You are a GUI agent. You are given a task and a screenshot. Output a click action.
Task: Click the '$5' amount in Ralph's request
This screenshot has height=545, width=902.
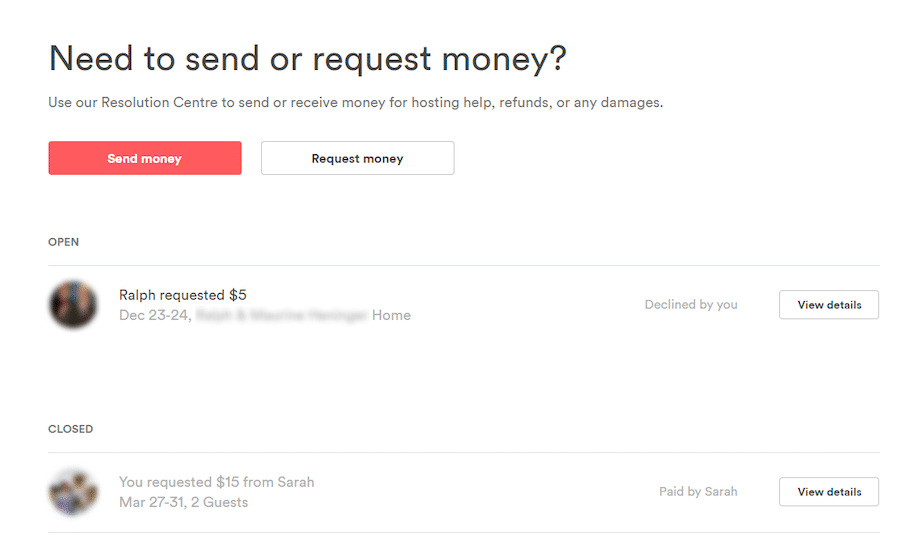click(238, 295)
